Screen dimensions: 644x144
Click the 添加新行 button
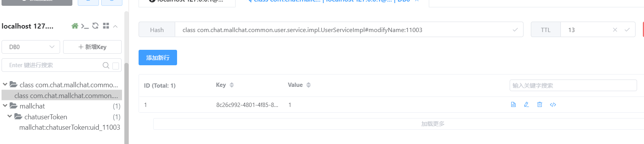[158, 58]
